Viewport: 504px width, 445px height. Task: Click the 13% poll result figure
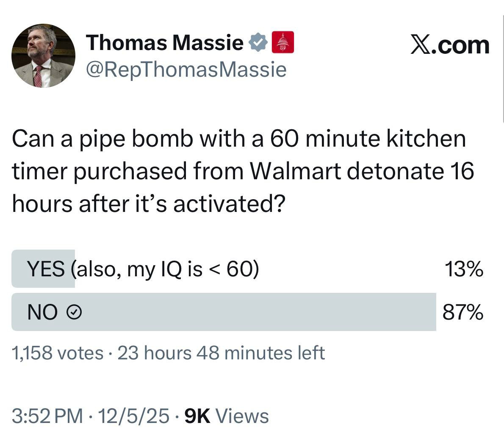tap(463, 269)
